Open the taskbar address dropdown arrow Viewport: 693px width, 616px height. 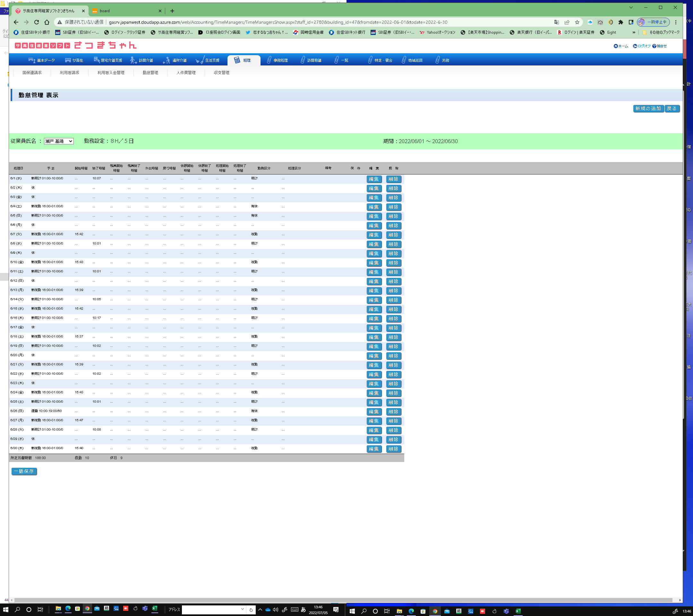coord(242,609)
